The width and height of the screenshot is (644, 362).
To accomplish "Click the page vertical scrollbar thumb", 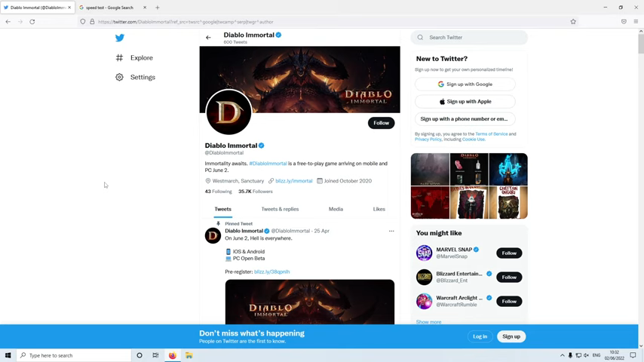I will (x=641, y=44).
